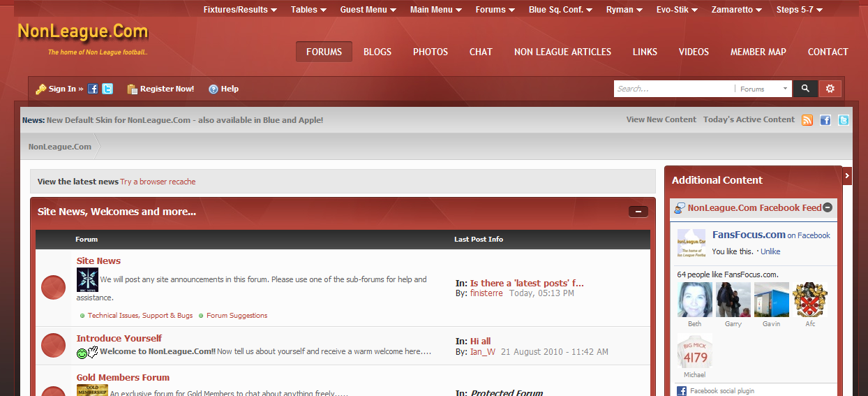Open Forum Suggestions subforum
Image resolution: width=868 pixels, height=396 pixels.
(x=237, y=316)
